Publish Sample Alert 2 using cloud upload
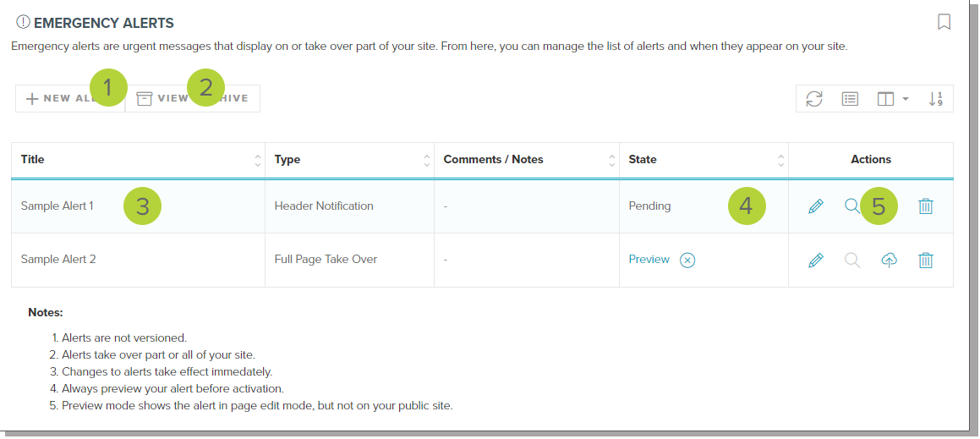This screenshot has width=980, height=439. pyautogui.click(x=889, y=261)
